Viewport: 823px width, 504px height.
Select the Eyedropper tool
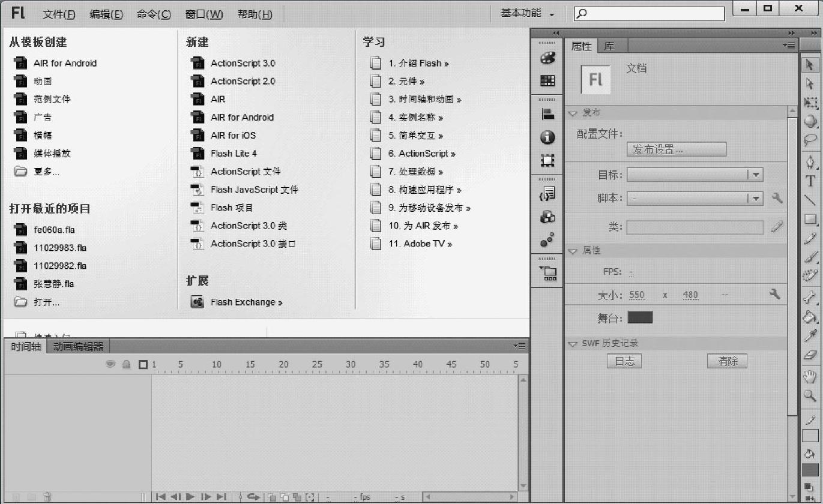(810, 335)
